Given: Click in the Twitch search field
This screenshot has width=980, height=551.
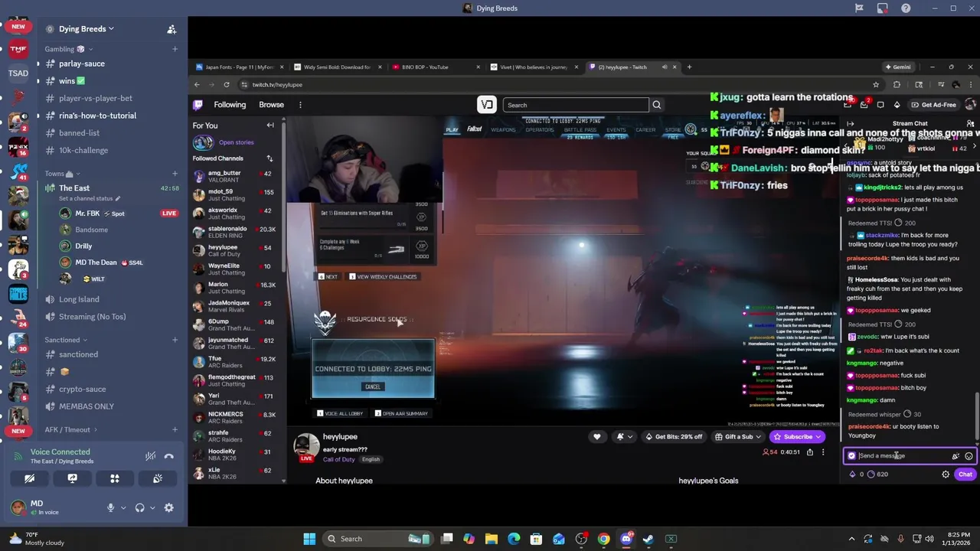Looking at the screenshot, I should coord(576,105).
